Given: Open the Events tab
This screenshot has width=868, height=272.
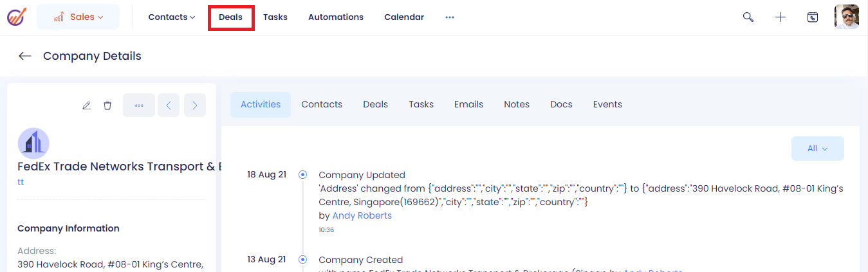Looking at the screenshot, I should pos(607,104).
